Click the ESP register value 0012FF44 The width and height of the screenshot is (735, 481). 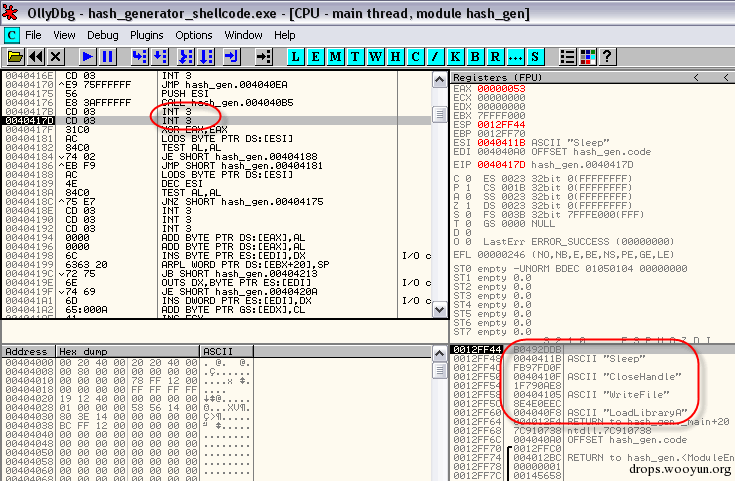coord(501,125)
